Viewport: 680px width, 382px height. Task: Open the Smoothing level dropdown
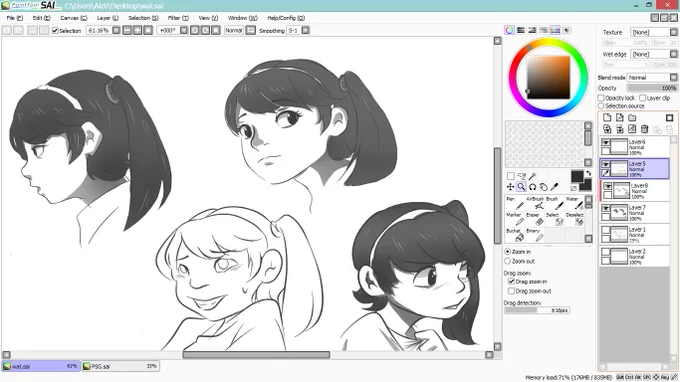305,30
